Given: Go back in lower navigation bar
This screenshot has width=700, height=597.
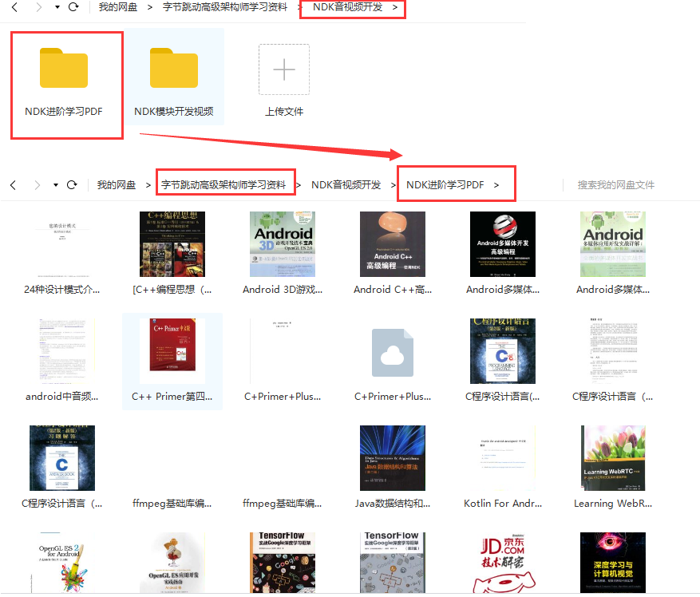Looking at the screenshot, I should (x=13, y=185).
